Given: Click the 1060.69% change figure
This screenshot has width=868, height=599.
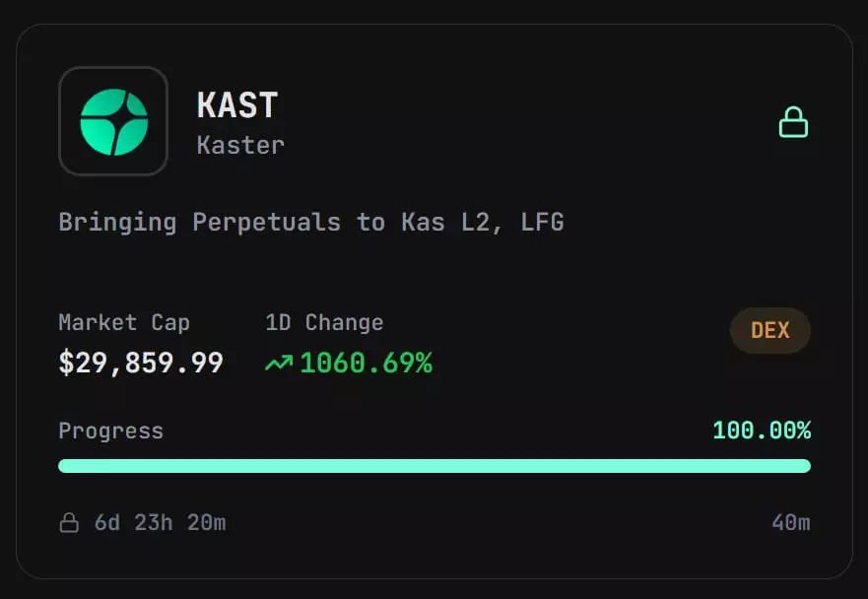Looking at the screenshot, I should 366,364.
